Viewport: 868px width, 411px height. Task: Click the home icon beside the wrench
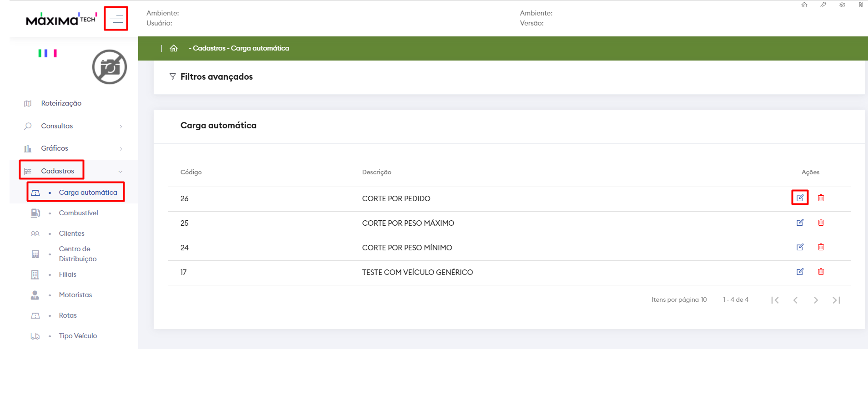click(804, 5)
